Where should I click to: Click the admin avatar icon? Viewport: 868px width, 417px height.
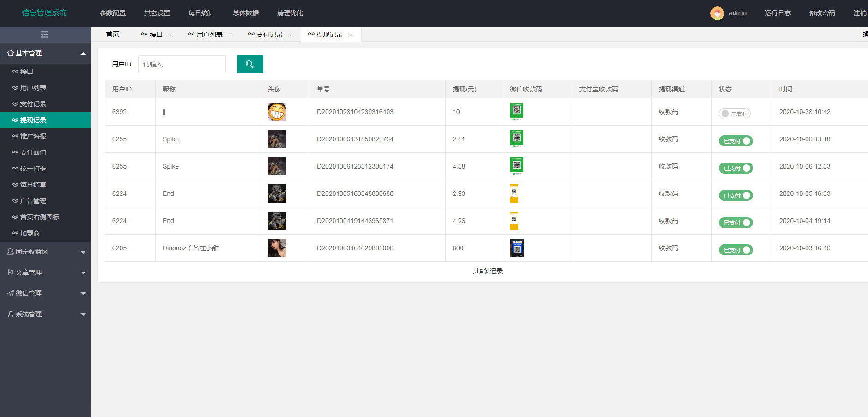point(717,13)
